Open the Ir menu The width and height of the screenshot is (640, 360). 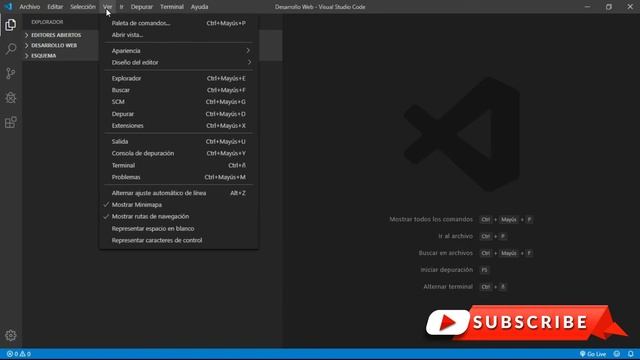coord(121,7)
